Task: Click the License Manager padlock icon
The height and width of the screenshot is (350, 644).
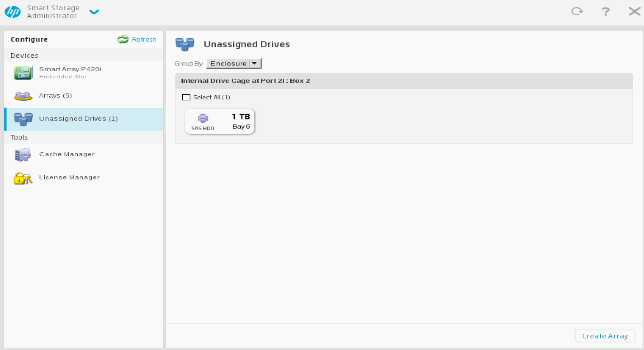Action: click(x=23, y=178)
